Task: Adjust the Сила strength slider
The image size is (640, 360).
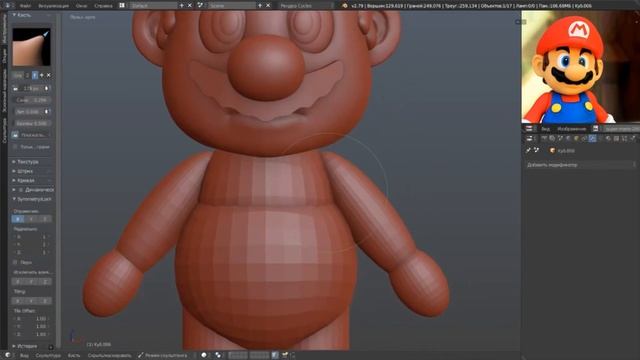Action: point(32,100)
